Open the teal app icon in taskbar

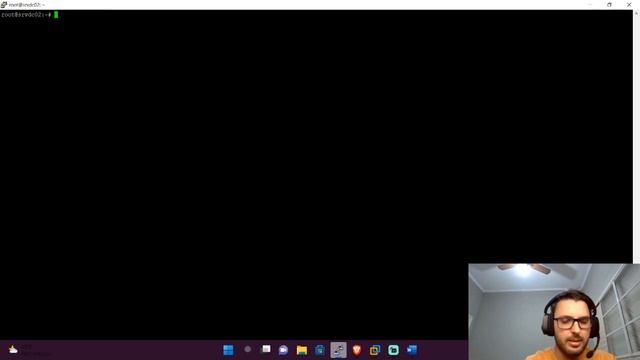coord(393,350)
